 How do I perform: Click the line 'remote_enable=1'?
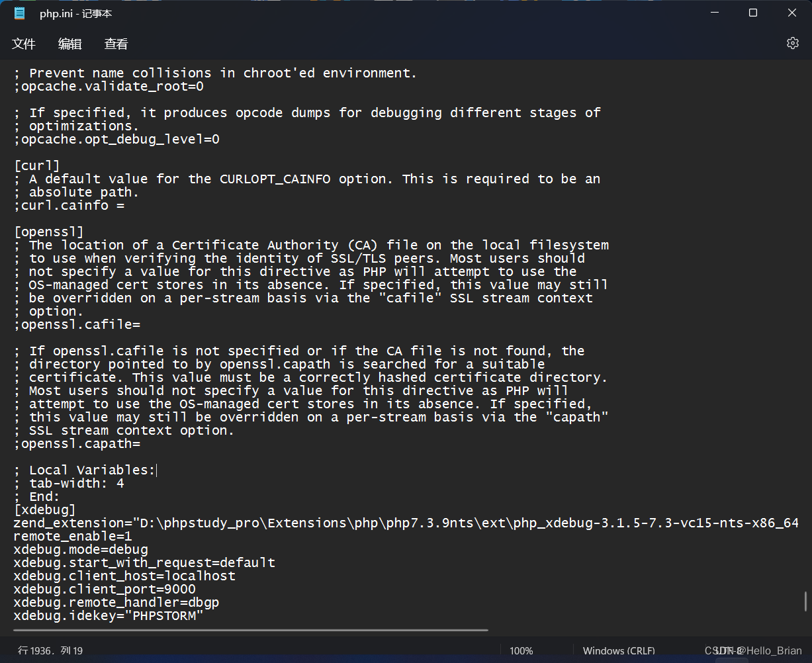(73, 536)
